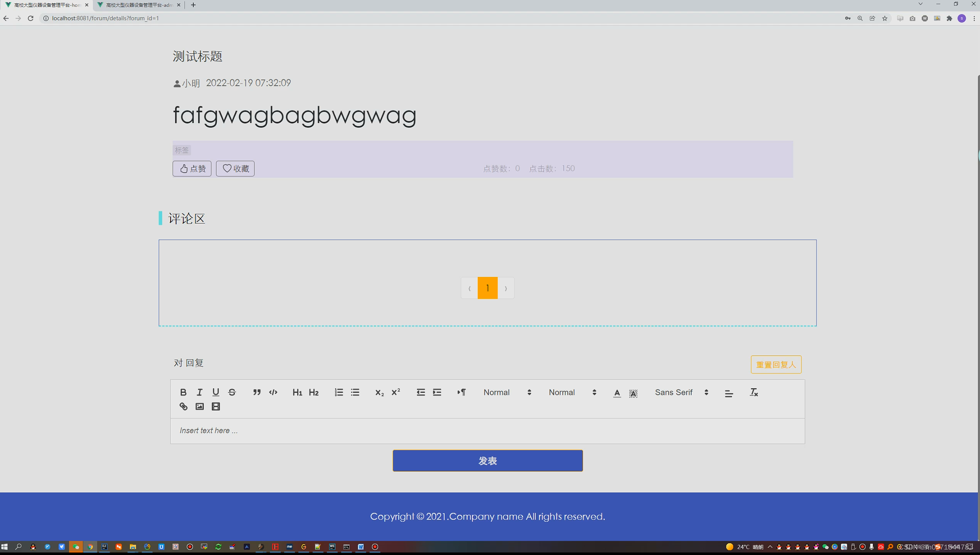Toggle underline formatting
980x555 pixels.
(216, 392)
